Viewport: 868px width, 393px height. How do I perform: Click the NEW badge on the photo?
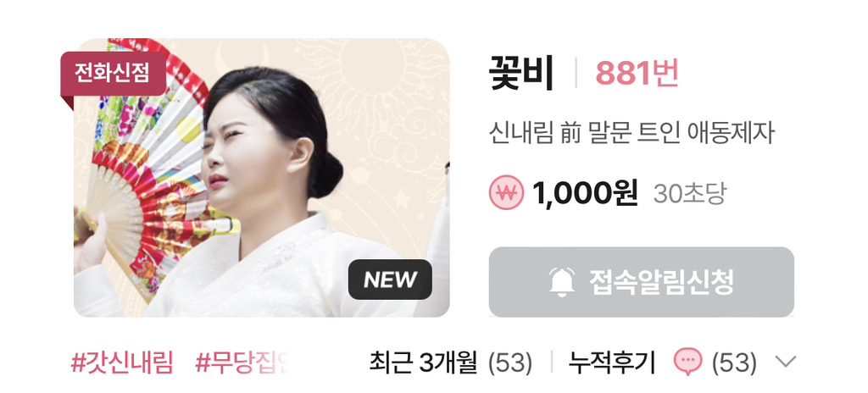[x=390, y=280]
